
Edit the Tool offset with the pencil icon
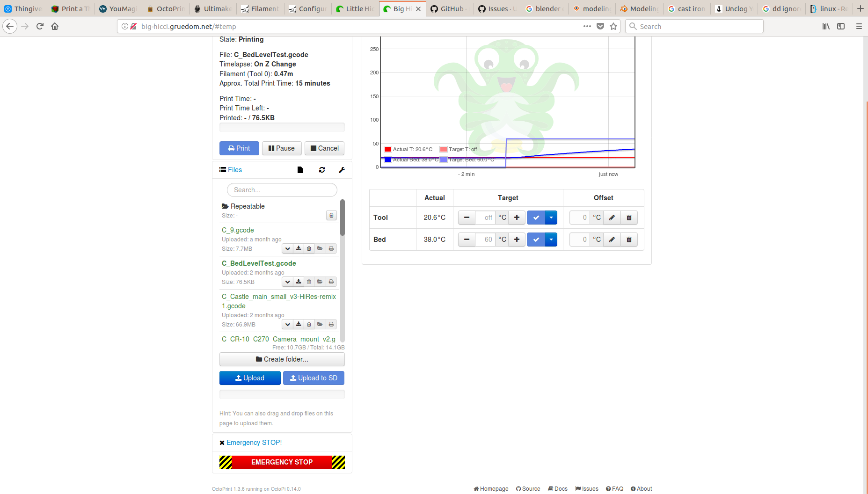pyautogui.click(x=612, y=218)
